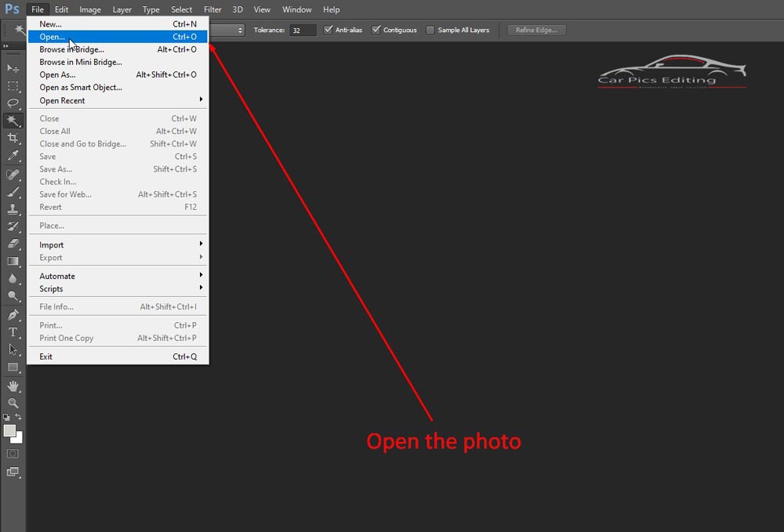Image resolution: width=784 pixels, height=532 pixels.
Task: Select the Clone Stamp tool
Action: point(13,209)
